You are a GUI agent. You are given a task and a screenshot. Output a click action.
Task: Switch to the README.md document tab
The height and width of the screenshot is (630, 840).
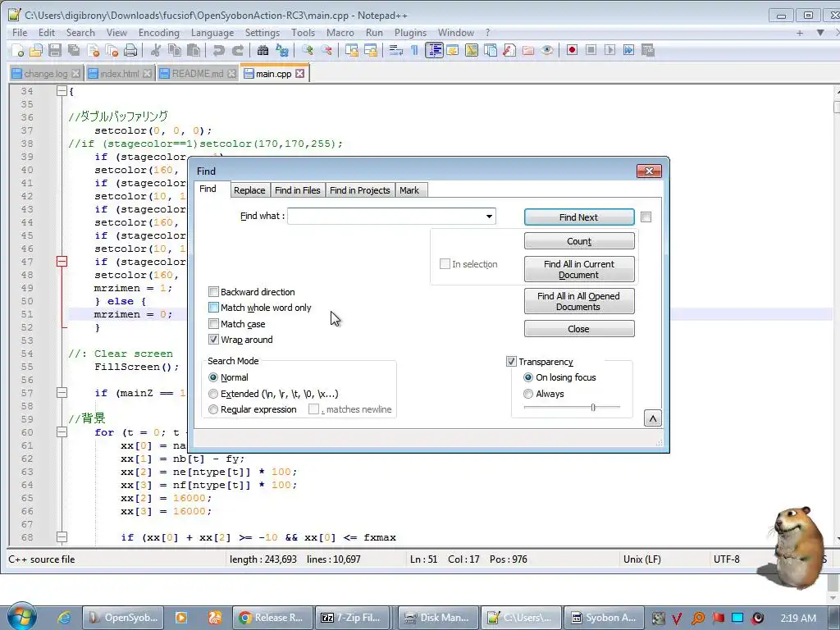click(198, 73)
